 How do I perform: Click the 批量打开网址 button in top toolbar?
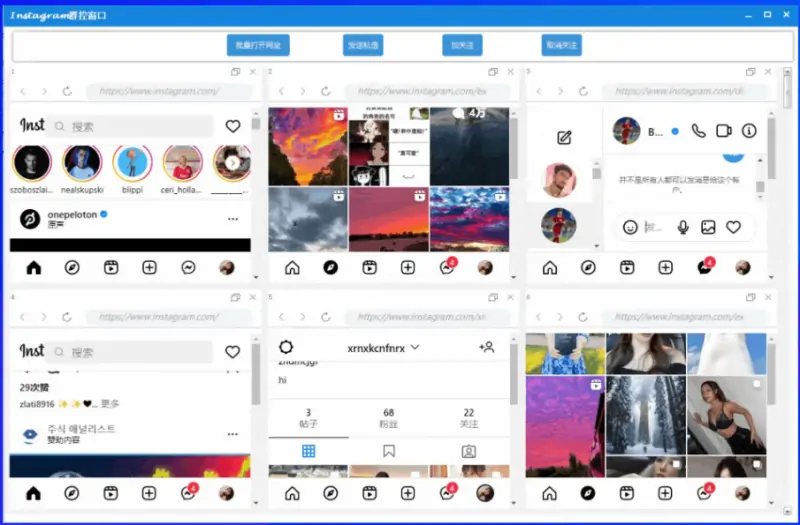(258, 45)
